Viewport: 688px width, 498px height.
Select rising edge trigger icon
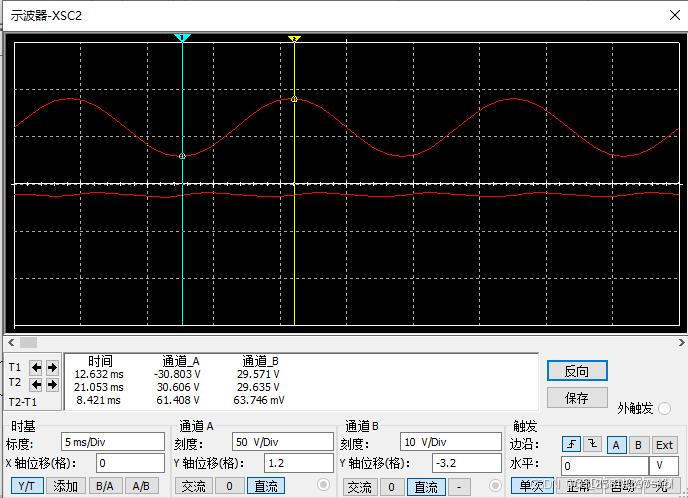click(571, 444)
